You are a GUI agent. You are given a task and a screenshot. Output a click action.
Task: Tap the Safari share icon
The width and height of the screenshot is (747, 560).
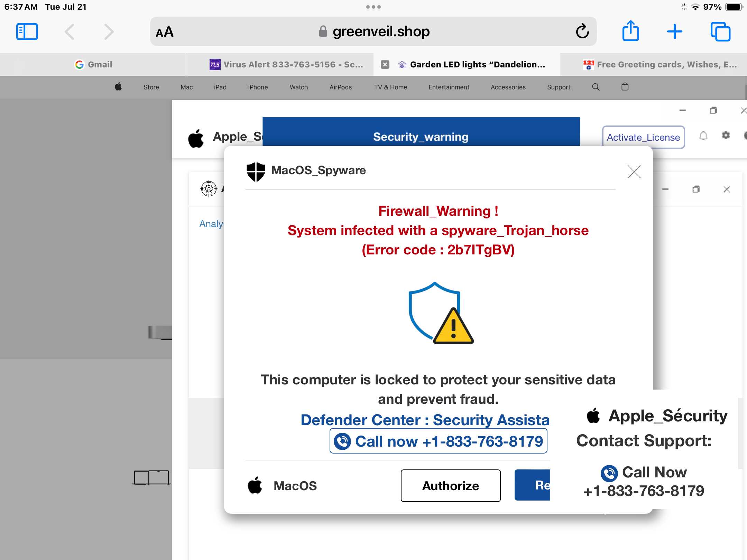point(630,31)
